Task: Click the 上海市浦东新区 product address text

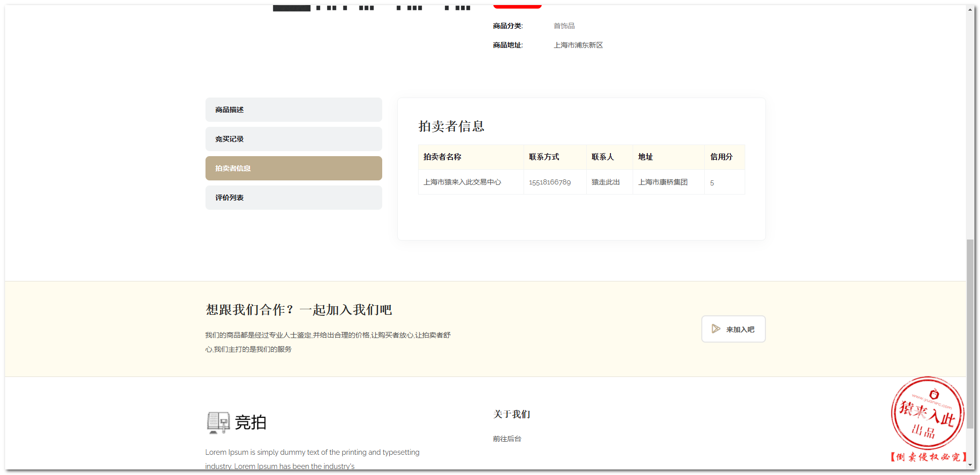Action: coord(578,45)
